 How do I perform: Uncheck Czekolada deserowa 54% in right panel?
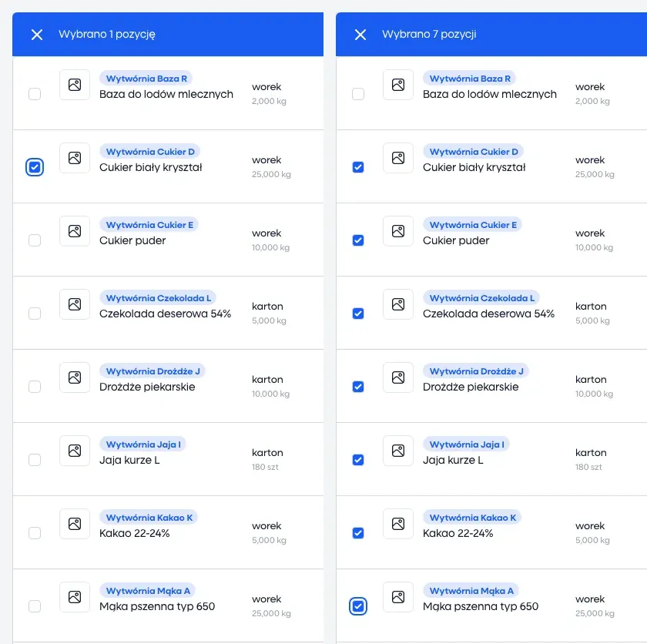(x=358, y=314)
